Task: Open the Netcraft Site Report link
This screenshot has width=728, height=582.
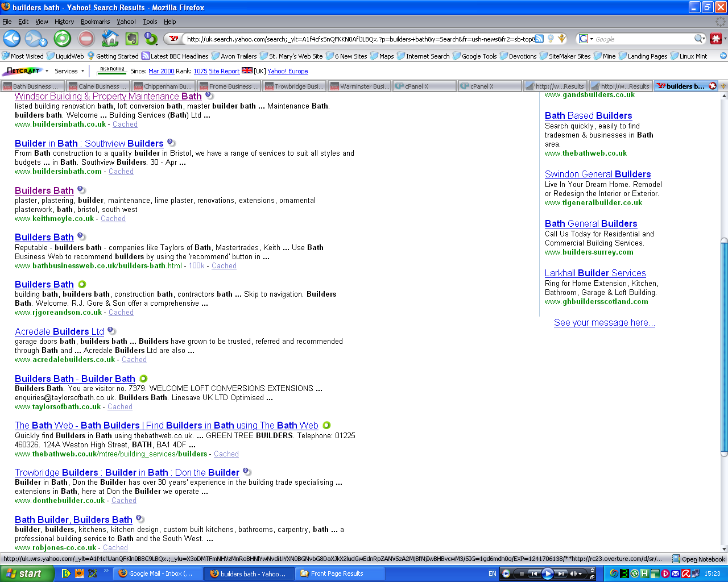Action: 224,71
